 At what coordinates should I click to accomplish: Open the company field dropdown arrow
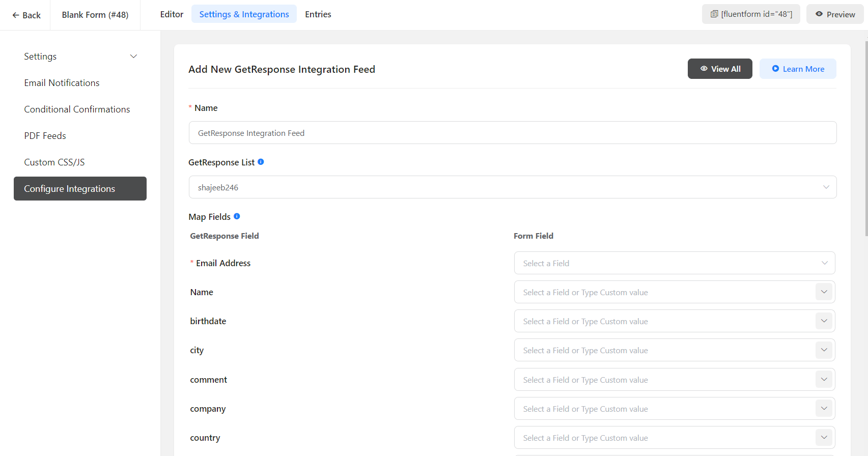(824, 409)
